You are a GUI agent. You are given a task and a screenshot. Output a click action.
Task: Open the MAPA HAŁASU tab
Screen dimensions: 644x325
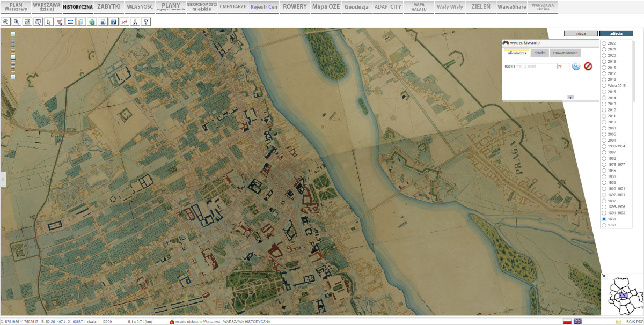[x=419, y=7]
